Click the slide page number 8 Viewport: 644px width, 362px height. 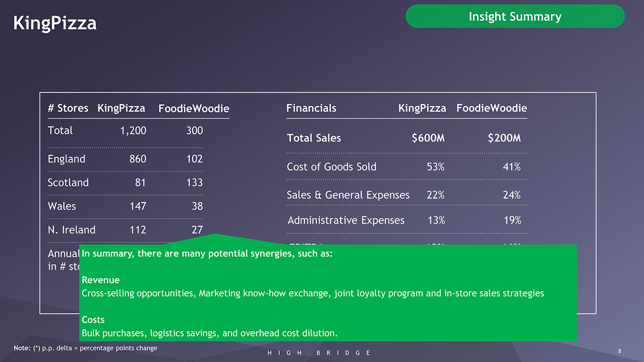tap(620, 350)
